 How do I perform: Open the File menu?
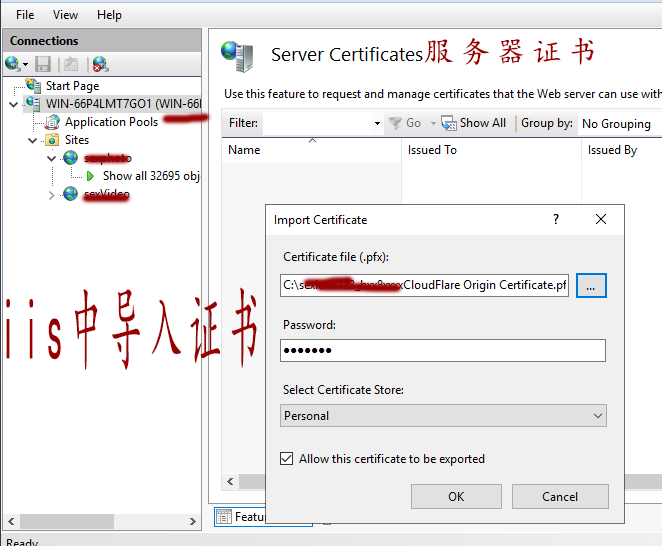25,15
